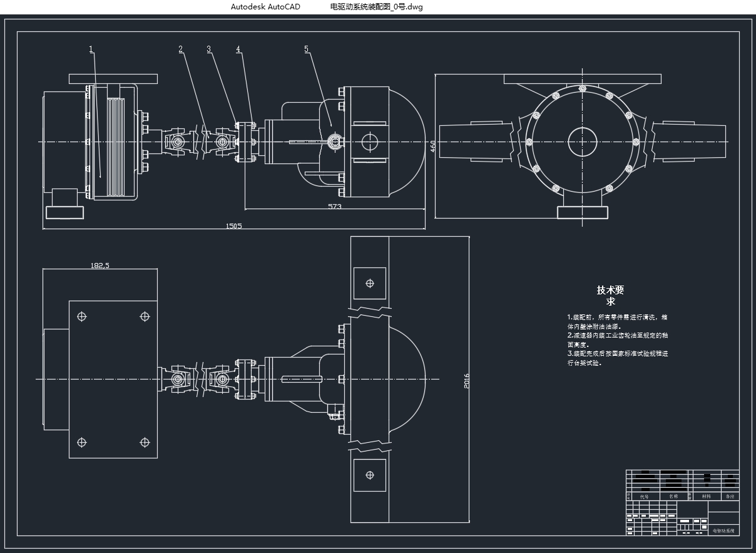Click the 名称 header in parts list
Image resolution: width=756 pixels, height=553 pixels.
point(673,496)
